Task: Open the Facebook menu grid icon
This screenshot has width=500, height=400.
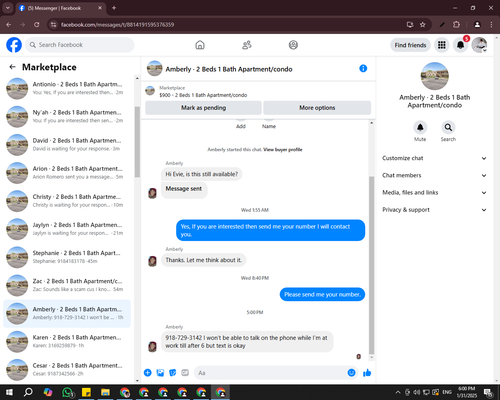Action: tap(442, 45)
